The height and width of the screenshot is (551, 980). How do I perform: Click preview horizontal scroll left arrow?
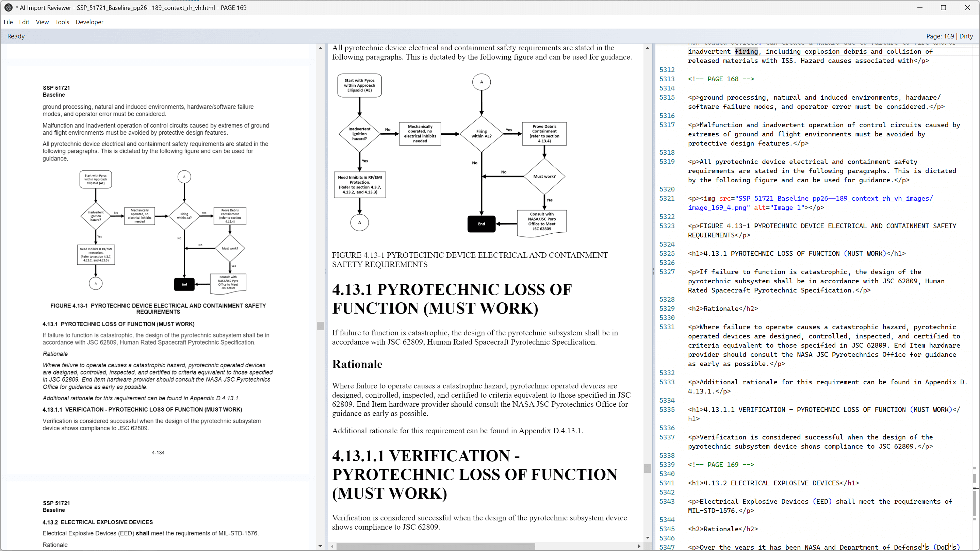tap(332, 547)
